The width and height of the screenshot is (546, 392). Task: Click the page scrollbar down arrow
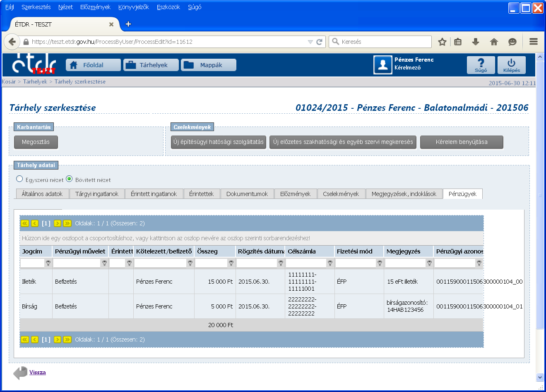pos(540,377)
